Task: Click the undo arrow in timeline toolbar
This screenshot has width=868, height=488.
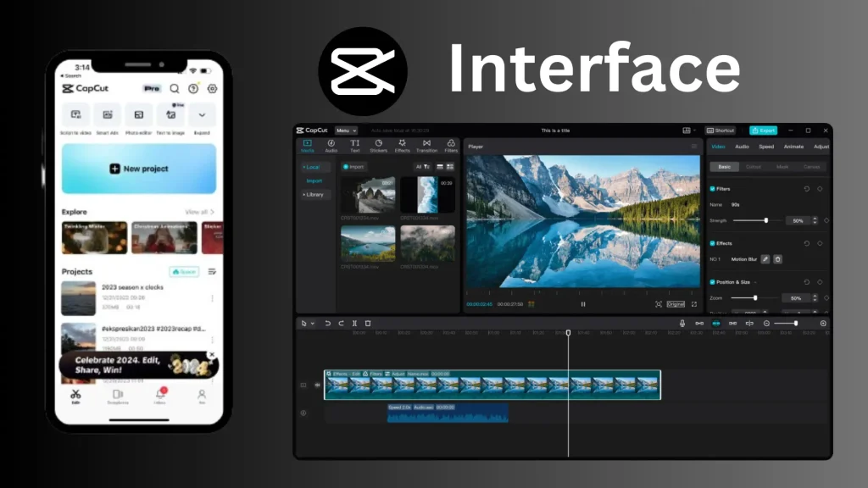Action: coord(328,323)
